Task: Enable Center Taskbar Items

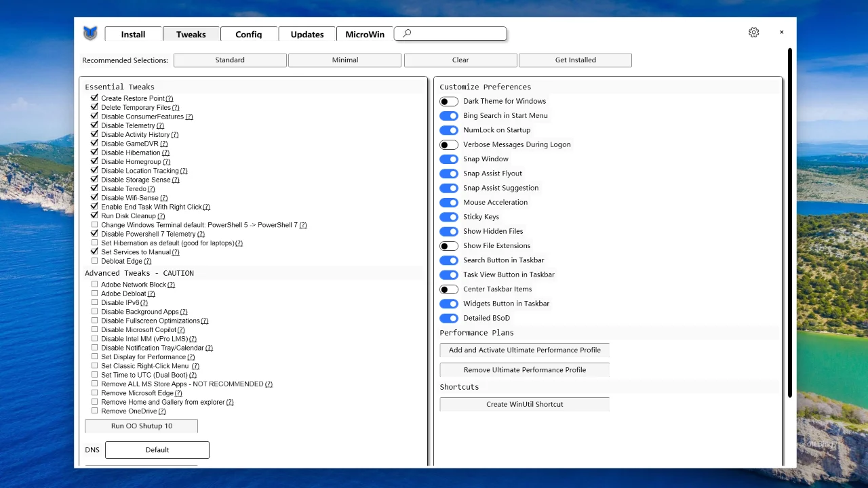Action: [449, 289]
